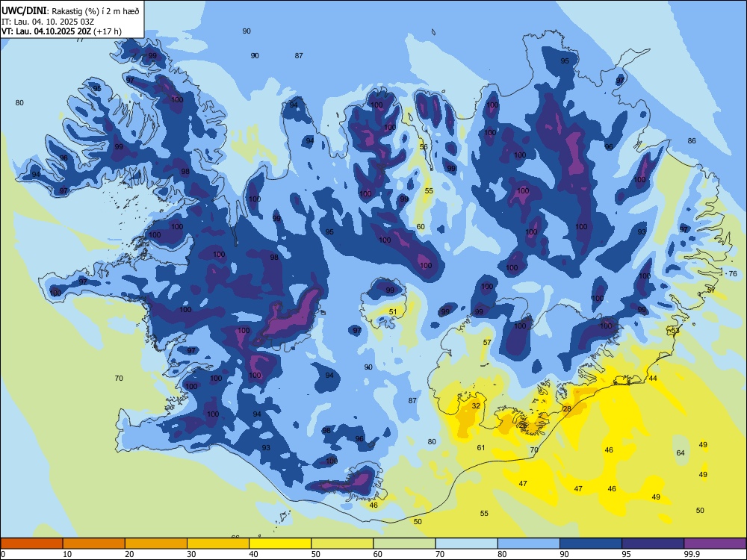Click the map value '76' on east coast

click(x=733, y=273)
